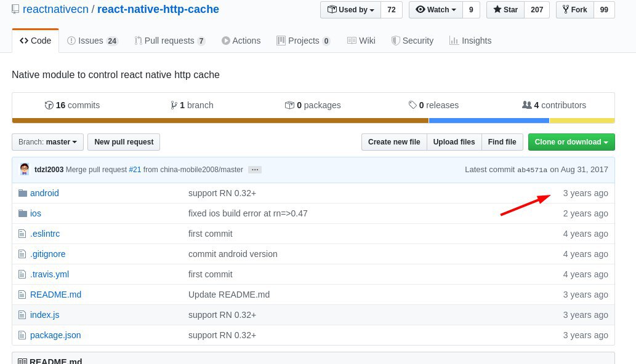Click commit message 'fixed ios build error at rn=>0.47'
The width and height of the screenshot is (636, 364).
248,213
